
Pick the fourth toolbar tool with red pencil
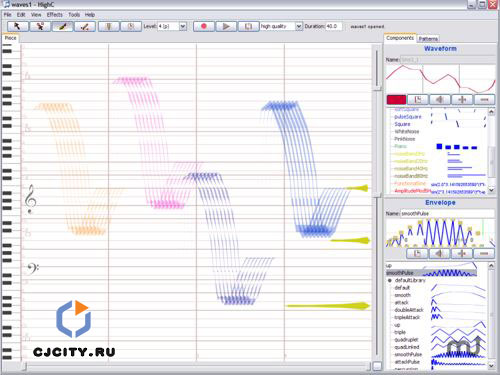pyautogui.click(x=85, y=26)
